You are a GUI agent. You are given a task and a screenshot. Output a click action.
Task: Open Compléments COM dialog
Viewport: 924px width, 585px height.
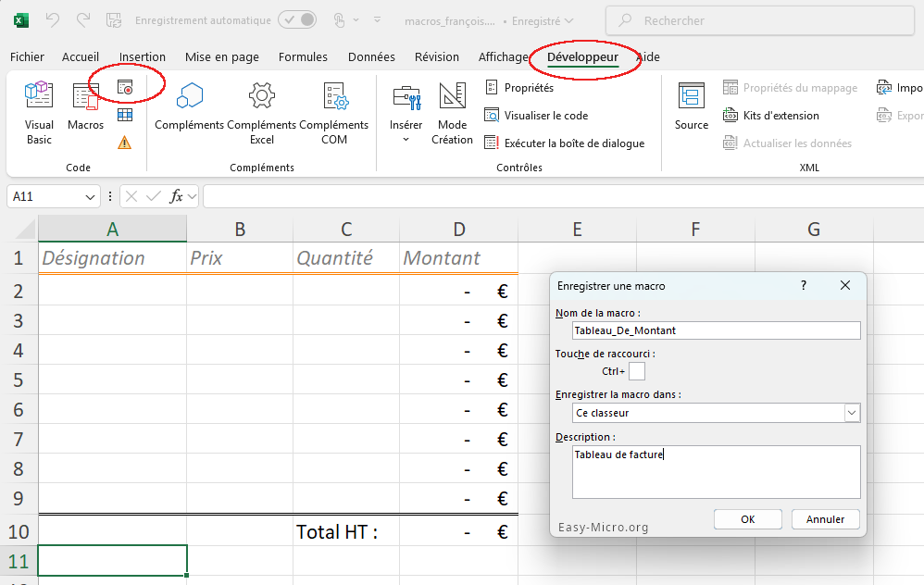point(333,113)
